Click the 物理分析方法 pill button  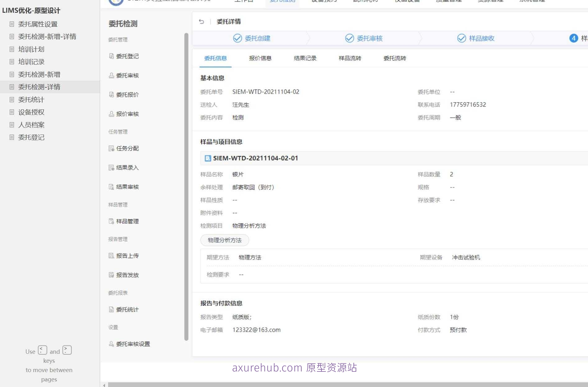point(225,240)
